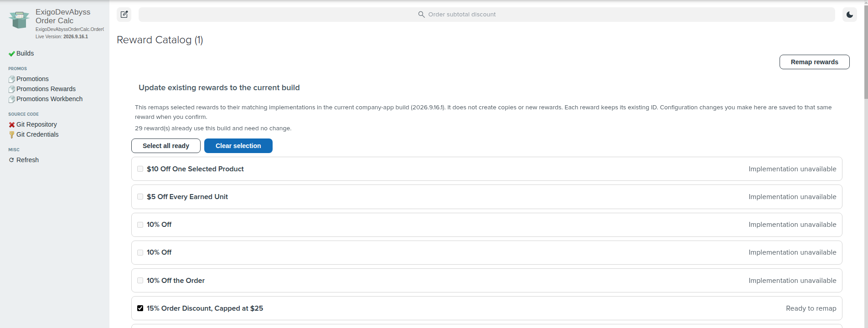The height and width of the screenshot is (328, 868).
Task: Click the edit compose icon button
Action: (124, 15)
